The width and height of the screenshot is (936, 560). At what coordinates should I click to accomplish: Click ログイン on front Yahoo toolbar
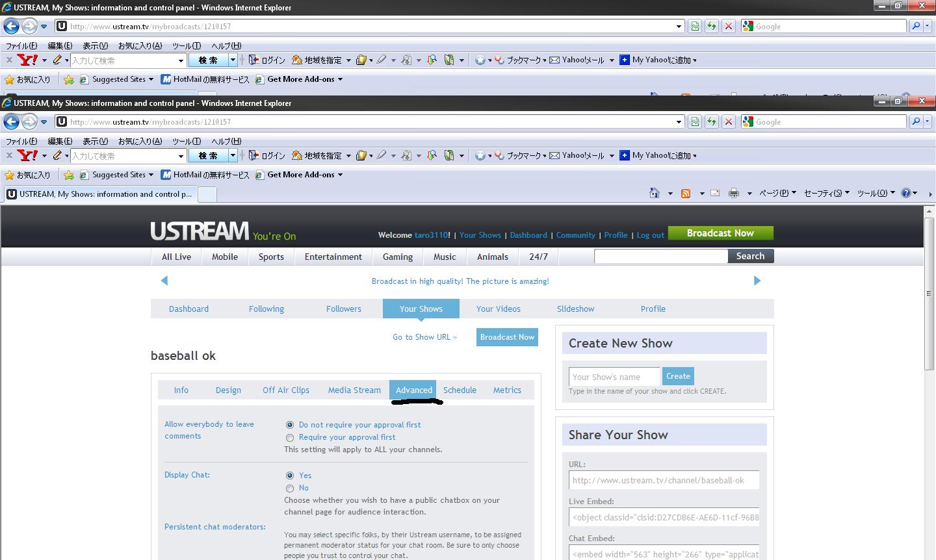click(267, 155)
